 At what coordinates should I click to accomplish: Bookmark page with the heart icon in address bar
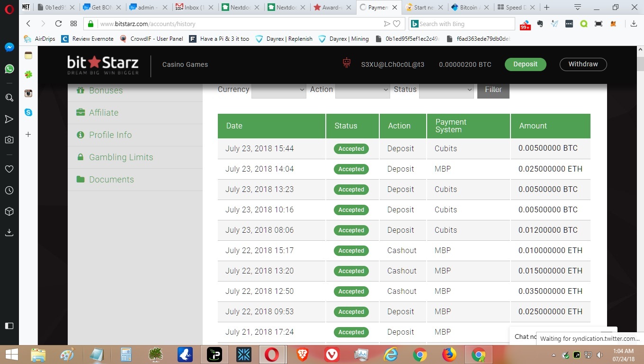pyautogui.click(x=397, y=24)
